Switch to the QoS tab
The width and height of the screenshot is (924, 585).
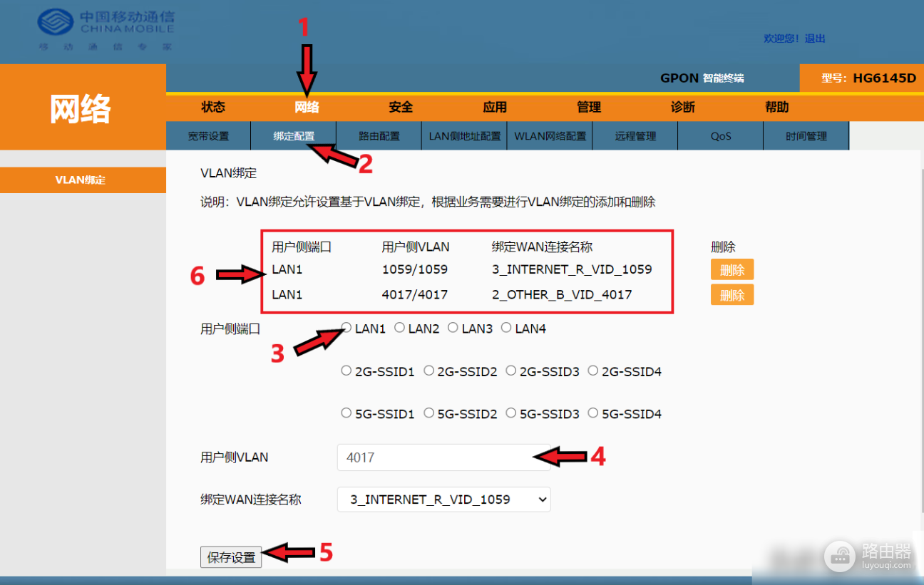tap(721, 136)
